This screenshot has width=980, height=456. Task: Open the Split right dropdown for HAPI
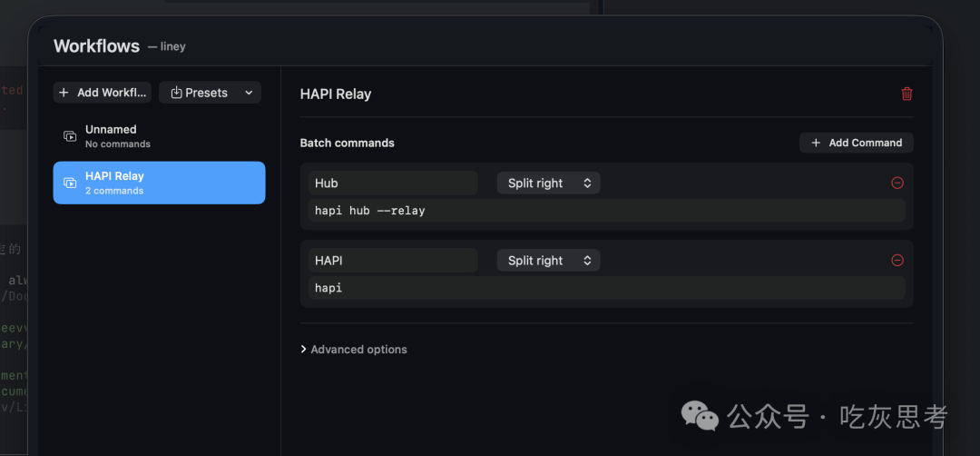coord(548,260)
